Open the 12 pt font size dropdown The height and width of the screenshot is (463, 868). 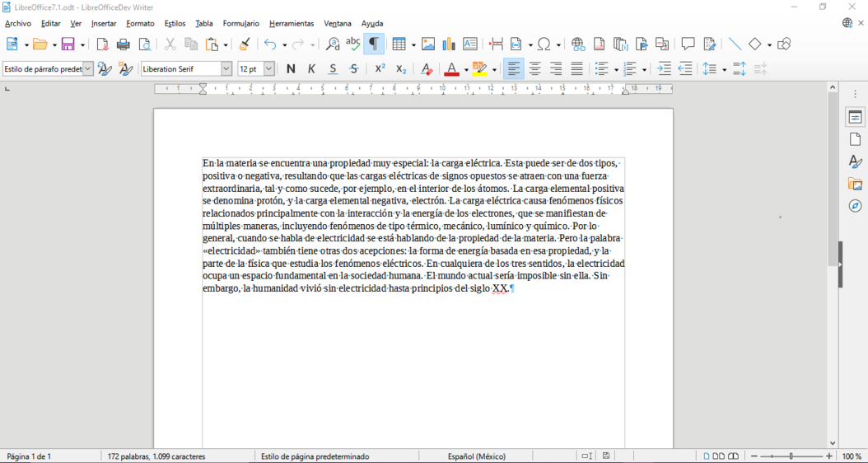[x=269, y=69]
